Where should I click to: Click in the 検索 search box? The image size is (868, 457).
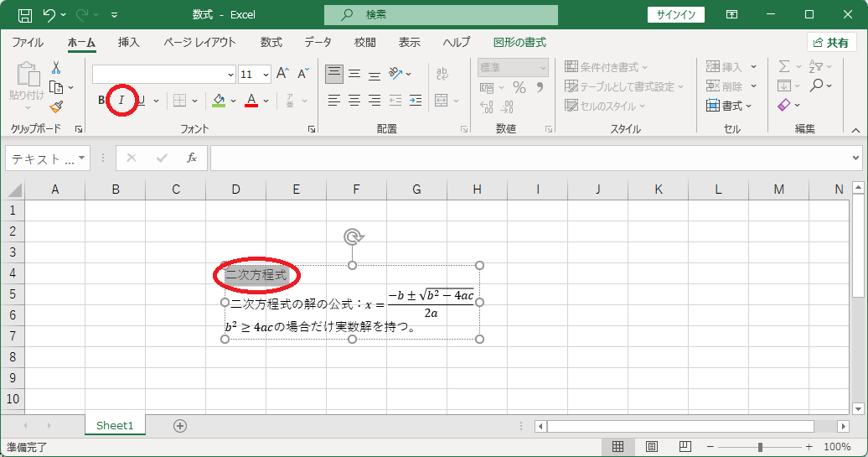click(441, 15)
